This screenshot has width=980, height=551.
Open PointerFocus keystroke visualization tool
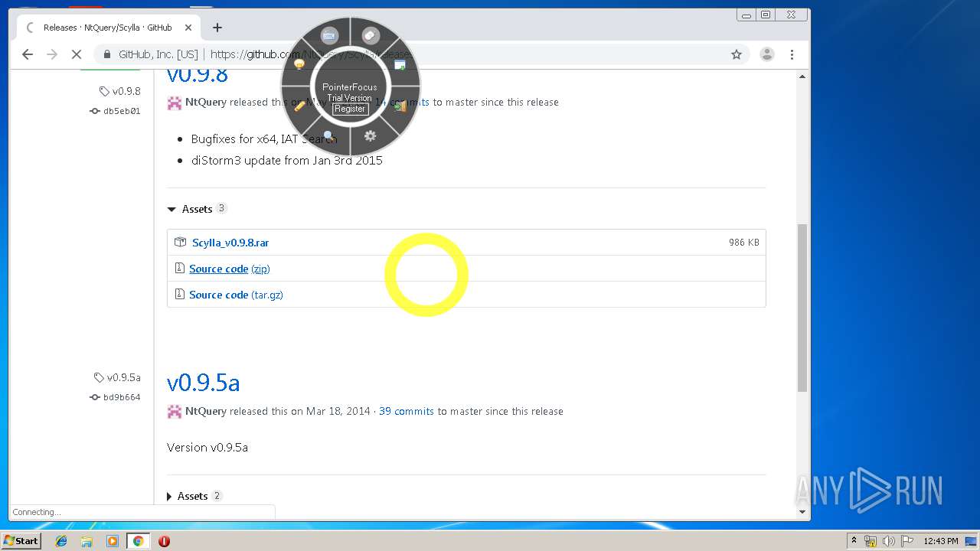329,35
